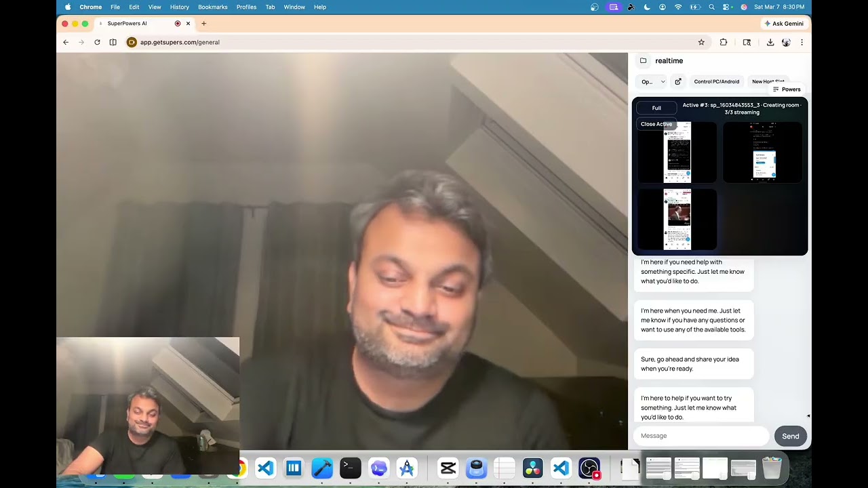Image resolution: width=868 pixels, height=488 pixels.
Task: Open the Tab menu
Action: [x=270, y=7]
